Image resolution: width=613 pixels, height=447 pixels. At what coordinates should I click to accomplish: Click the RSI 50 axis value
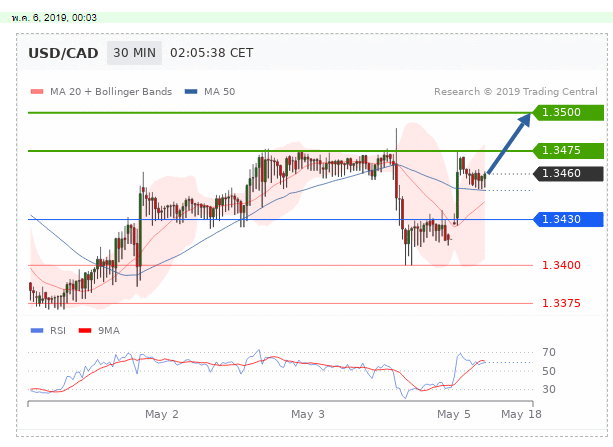(549, 371)
